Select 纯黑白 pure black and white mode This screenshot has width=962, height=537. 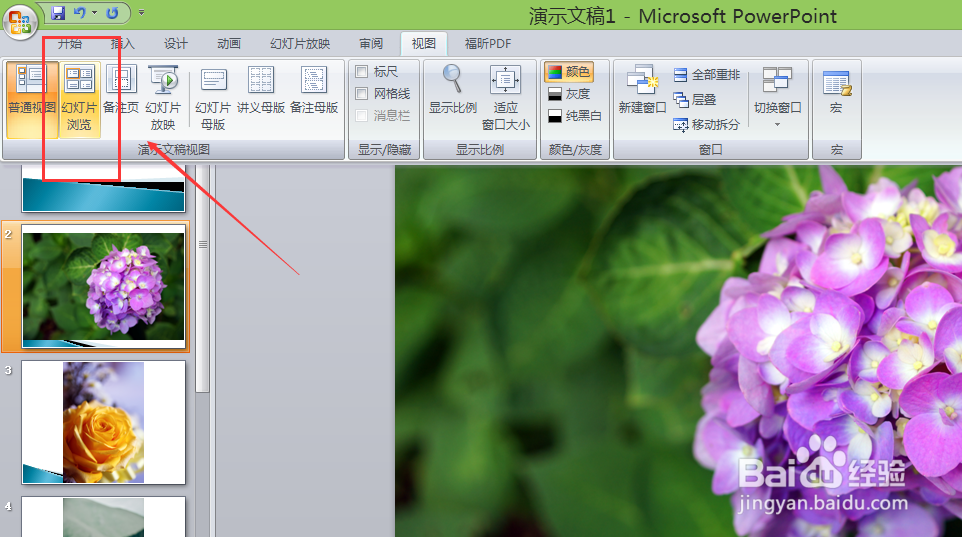pyautogui.click(x=575, y=115)
